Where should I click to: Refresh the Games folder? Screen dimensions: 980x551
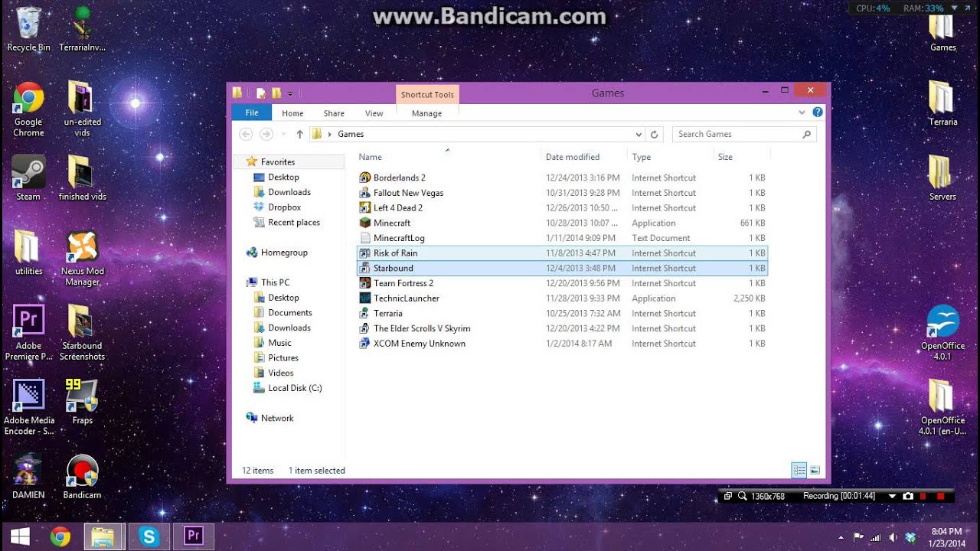tap(654, 134)
